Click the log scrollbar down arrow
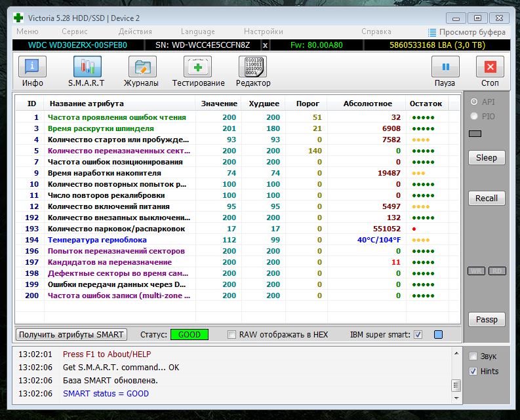Screen dimensions: 520x420 coord(456,398)
